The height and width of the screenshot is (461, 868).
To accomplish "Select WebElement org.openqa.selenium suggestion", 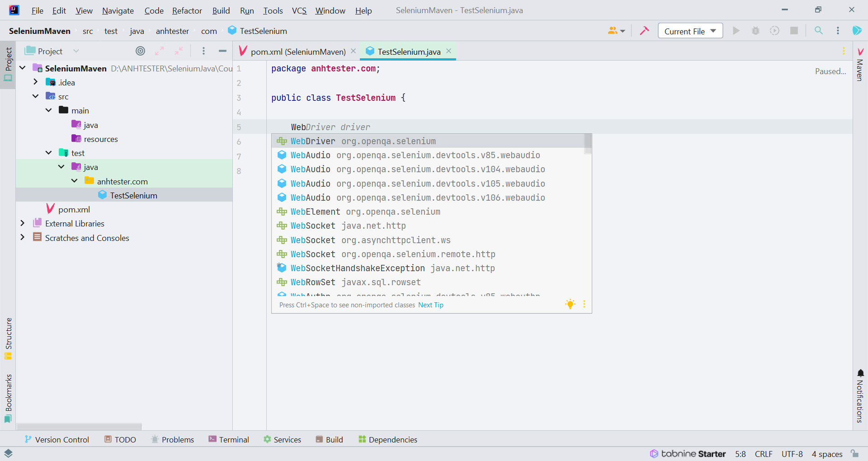I will pyautogui.click(x=428, y=212).
